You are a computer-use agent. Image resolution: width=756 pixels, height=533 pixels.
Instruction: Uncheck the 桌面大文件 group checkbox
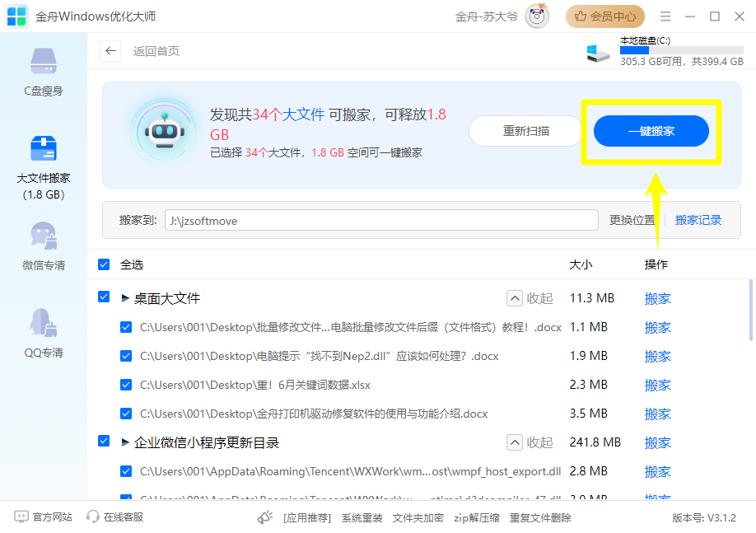[104, 297]
